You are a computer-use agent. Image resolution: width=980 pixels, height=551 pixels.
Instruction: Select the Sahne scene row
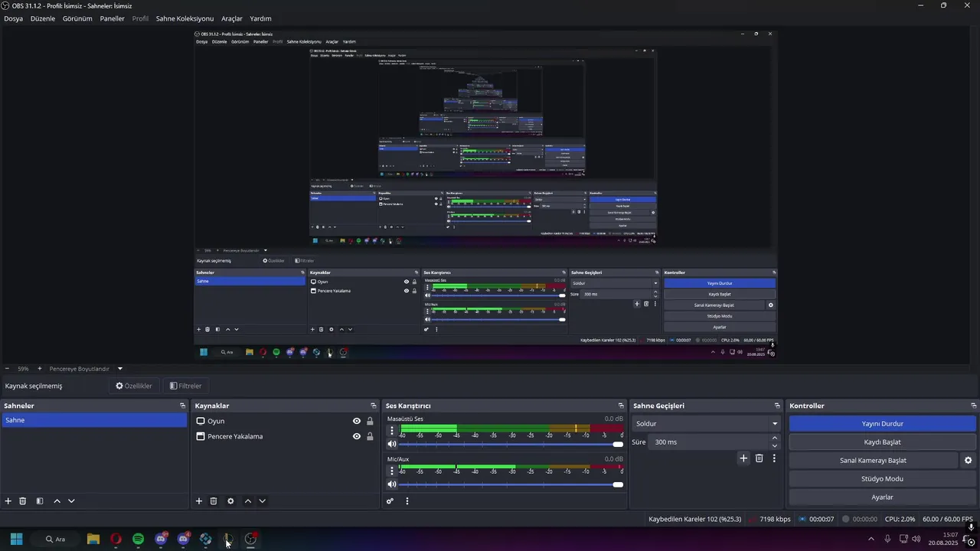[94, 420]
